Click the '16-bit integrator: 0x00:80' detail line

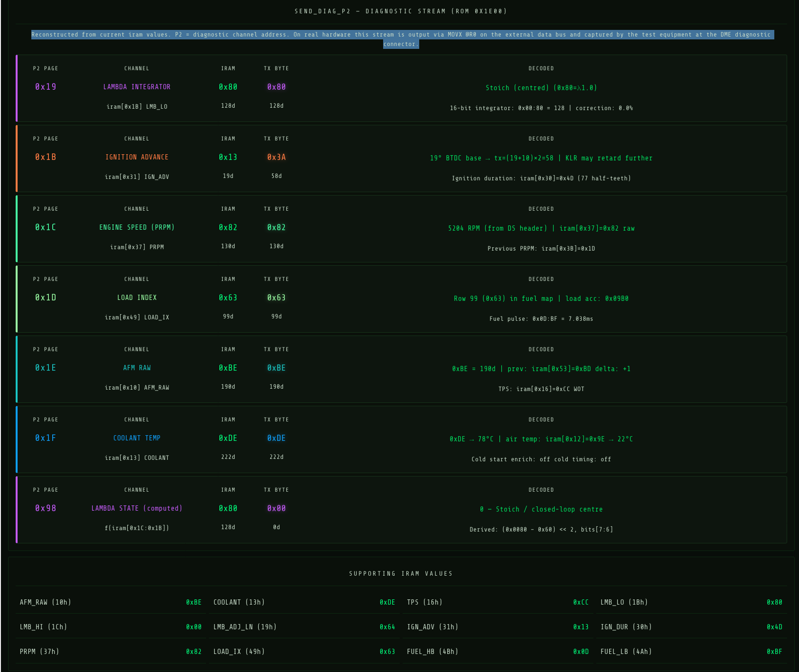tap(541, 108)
